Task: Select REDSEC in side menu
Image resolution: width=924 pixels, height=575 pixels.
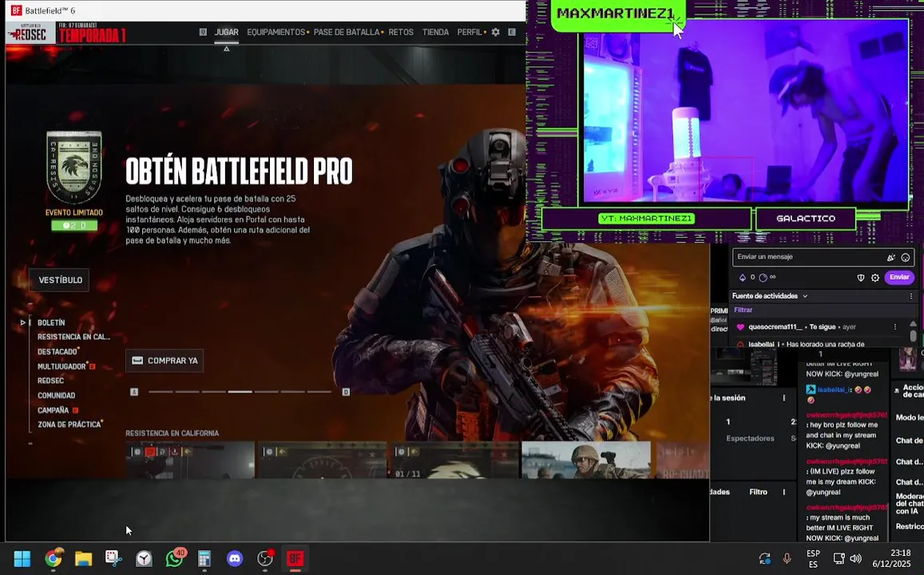Action: [50, 381]
